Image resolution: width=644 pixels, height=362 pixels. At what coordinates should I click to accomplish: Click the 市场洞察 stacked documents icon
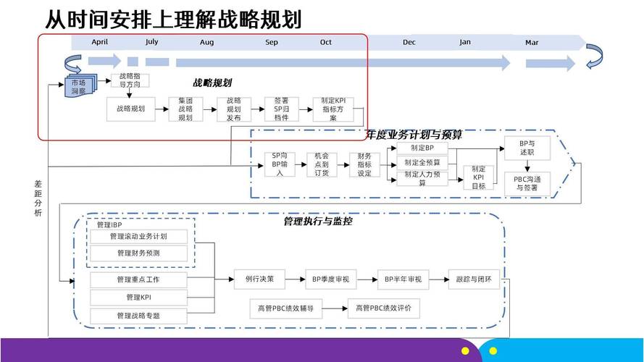[x=80, y=85]
